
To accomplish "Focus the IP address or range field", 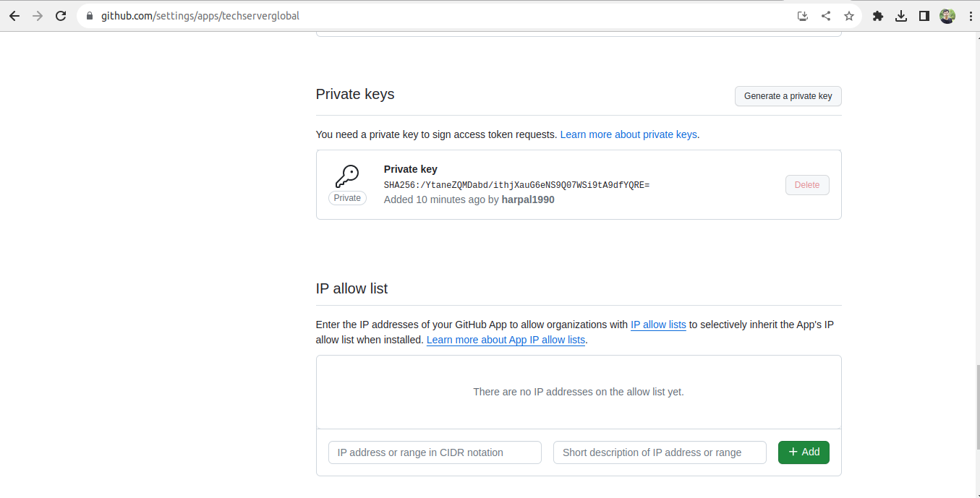I will click(x=435, y=452).
